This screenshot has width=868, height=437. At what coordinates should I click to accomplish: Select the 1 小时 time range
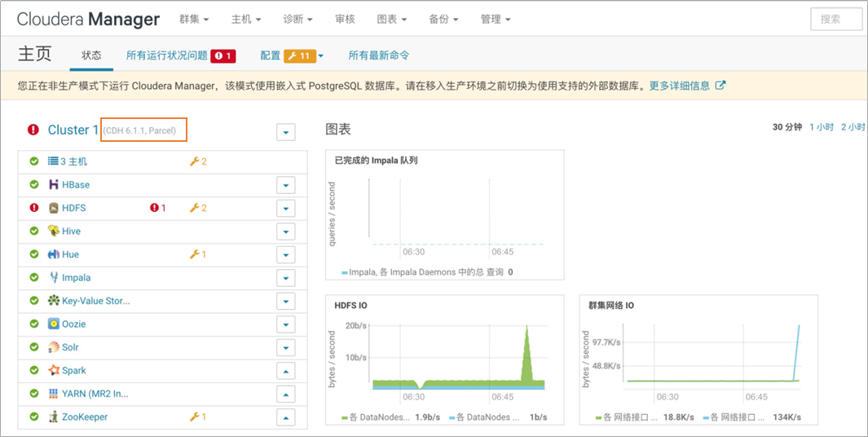tap(822, 127)
